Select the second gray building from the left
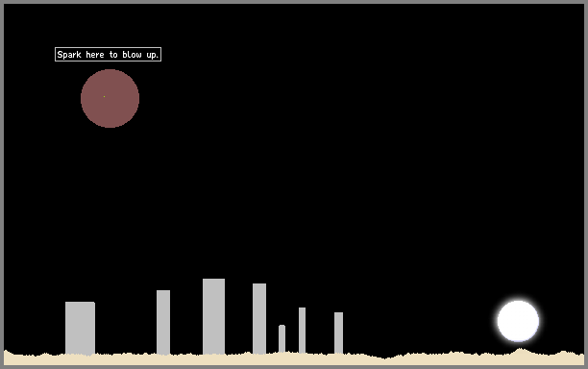Screen dimensions: 588x369 [163, 322]
